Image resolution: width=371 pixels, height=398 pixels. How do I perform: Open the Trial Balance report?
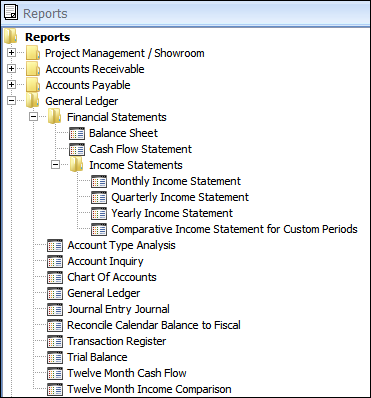coord(97,357)
